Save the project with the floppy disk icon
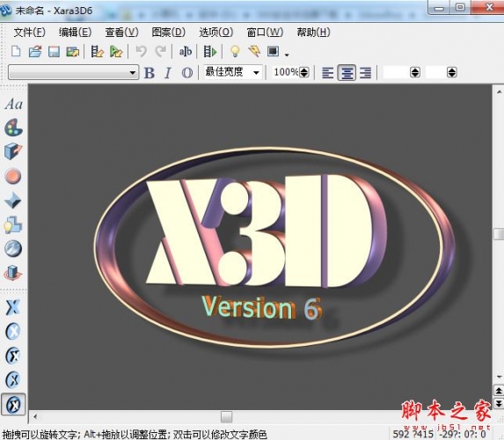The height and width of the screenshot is (440, 504). coord(54,51)
